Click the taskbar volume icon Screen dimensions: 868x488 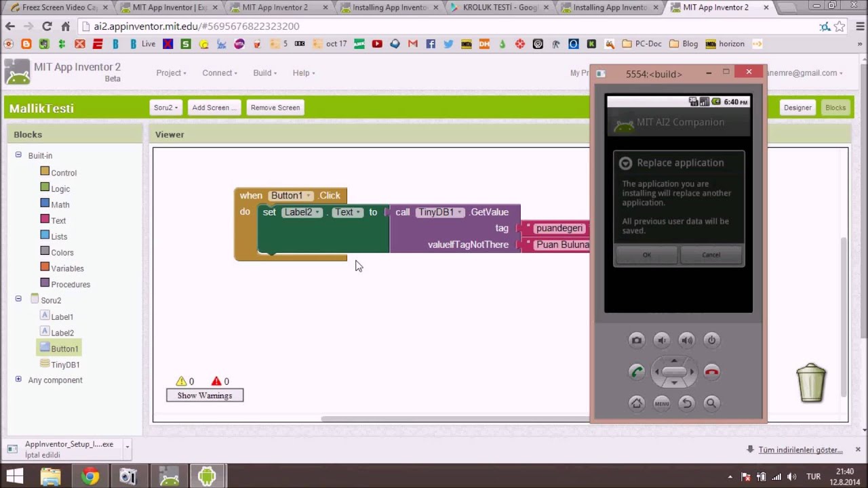click(791, 476)
